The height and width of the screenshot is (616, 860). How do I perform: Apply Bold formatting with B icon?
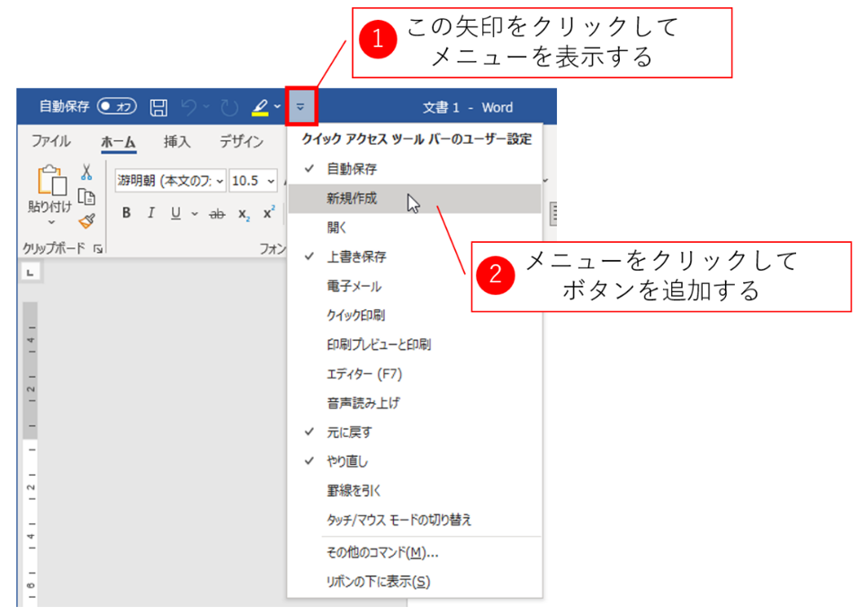pyautogui.click(x=126, y=213)
